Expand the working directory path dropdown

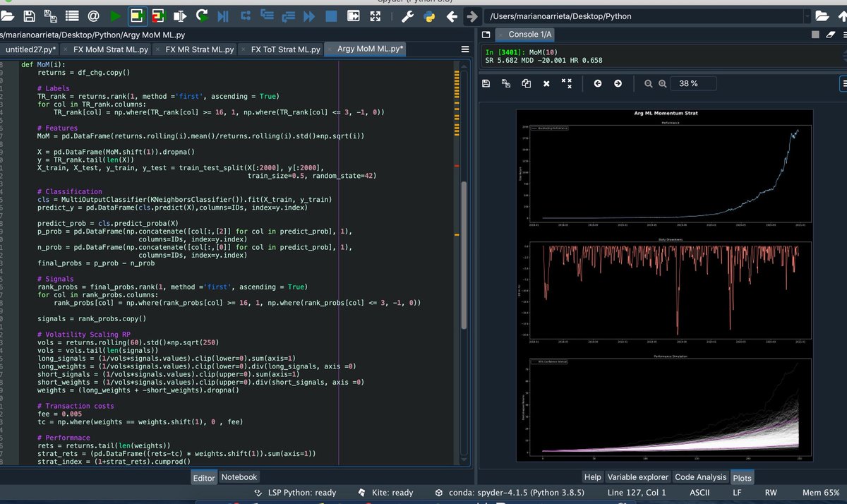(807, 16)
